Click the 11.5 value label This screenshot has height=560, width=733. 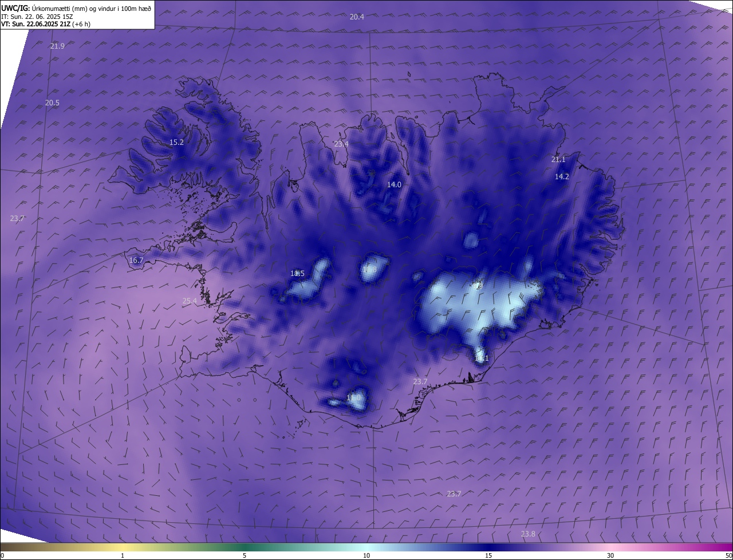pyautogui.click(x=297, y=273)
